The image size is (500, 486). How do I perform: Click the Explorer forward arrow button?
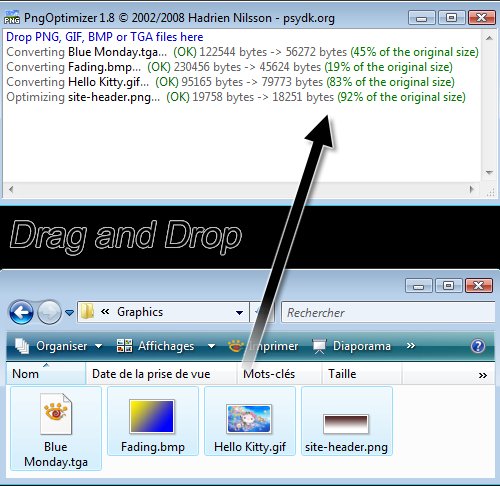49,312
